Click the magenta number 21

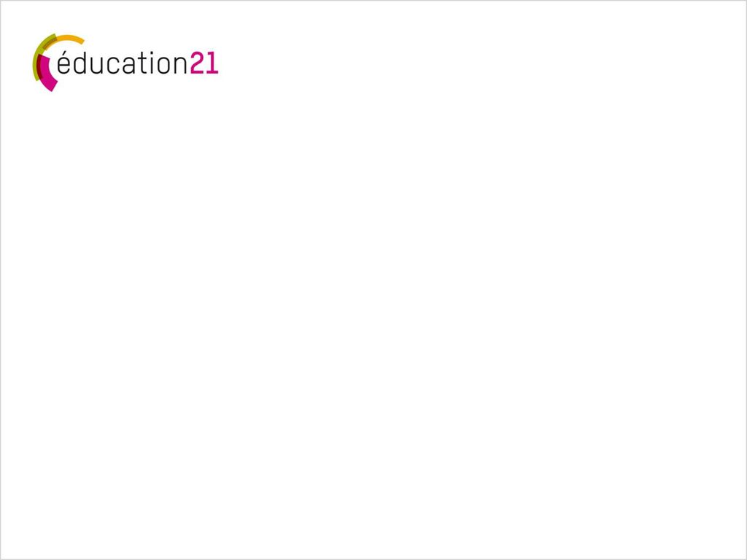click(x=204, y=63)
